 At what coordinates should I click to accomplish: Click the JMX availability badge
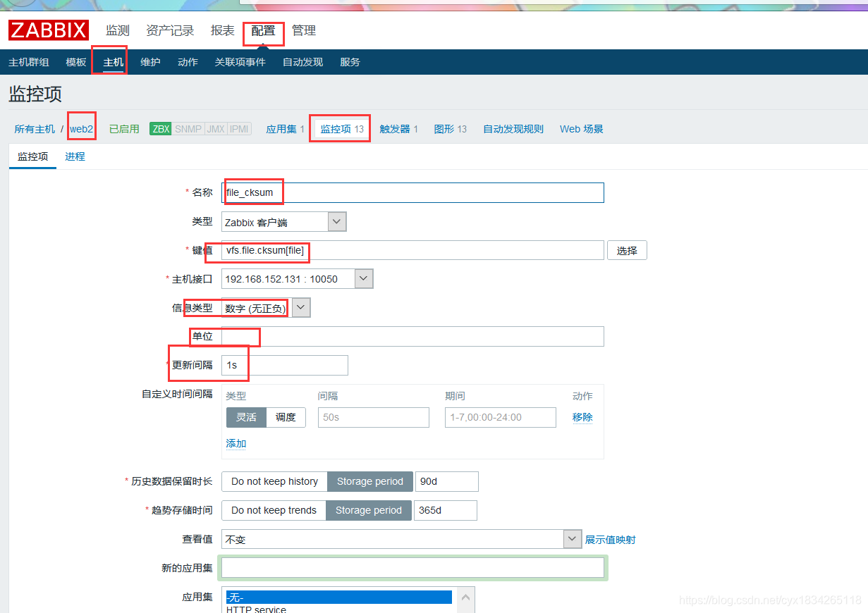coord(216,129)
